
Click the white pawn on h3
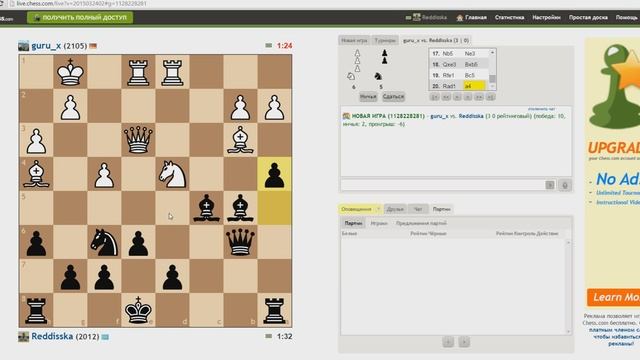click(x=36, y=141)
